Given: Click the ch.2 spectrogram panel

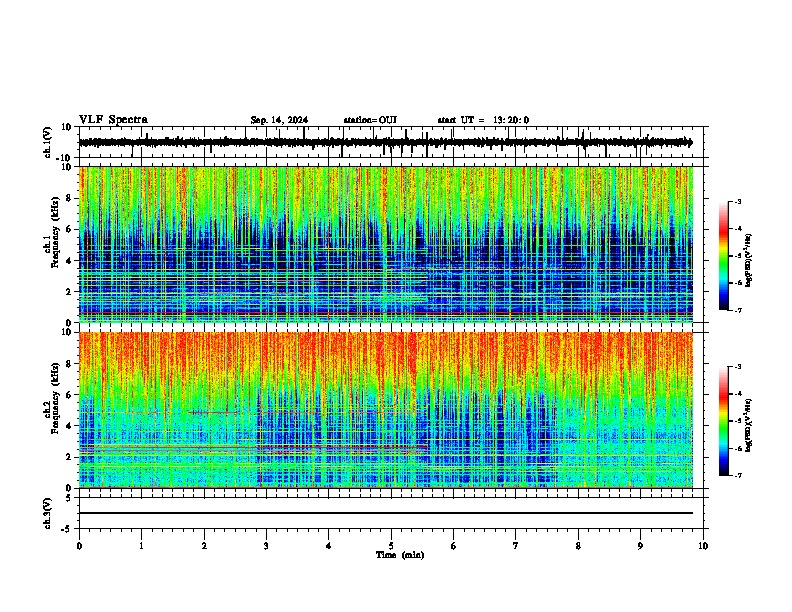Looking at the screenshot, I should tap(385, 410).
